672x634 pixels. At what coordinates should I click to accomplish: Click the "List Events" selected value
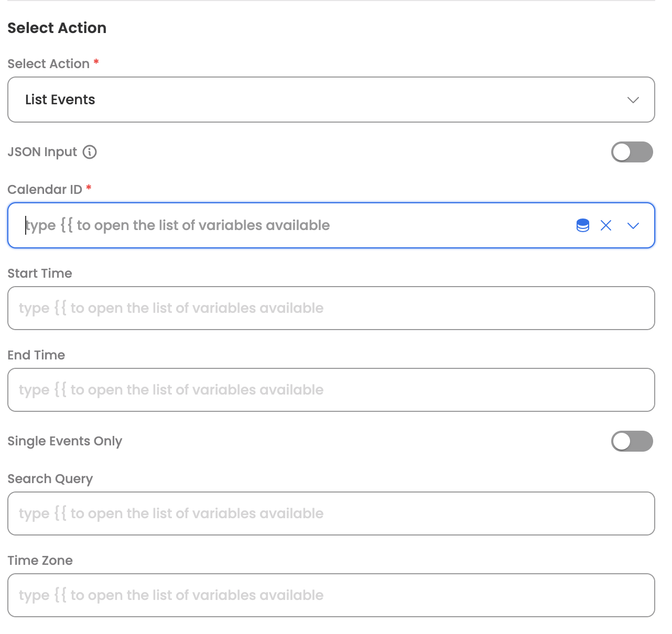pos(60,100)
